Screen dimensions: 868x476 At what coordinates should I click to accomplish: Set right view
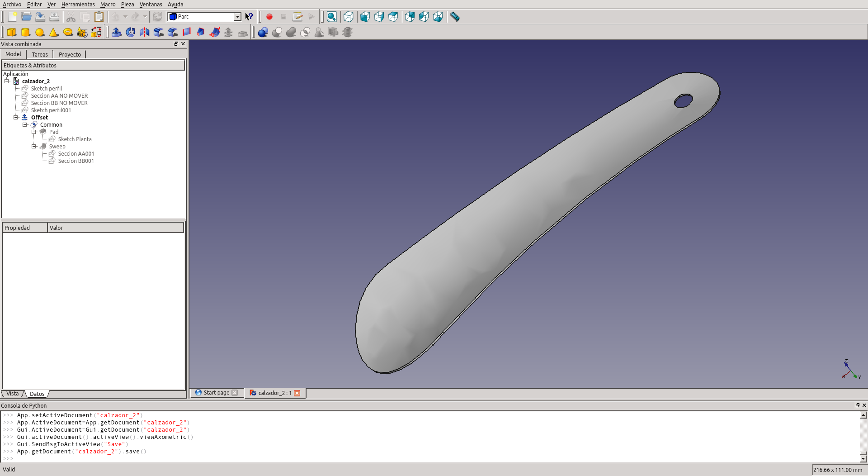pyautogui.click(x=379, y=17)
